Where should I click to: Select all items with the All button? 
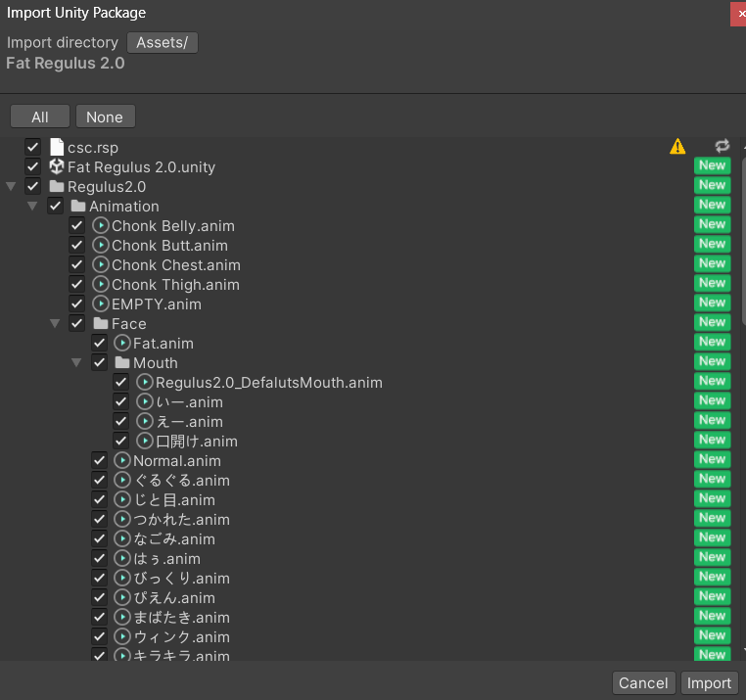tap(40, 117)
